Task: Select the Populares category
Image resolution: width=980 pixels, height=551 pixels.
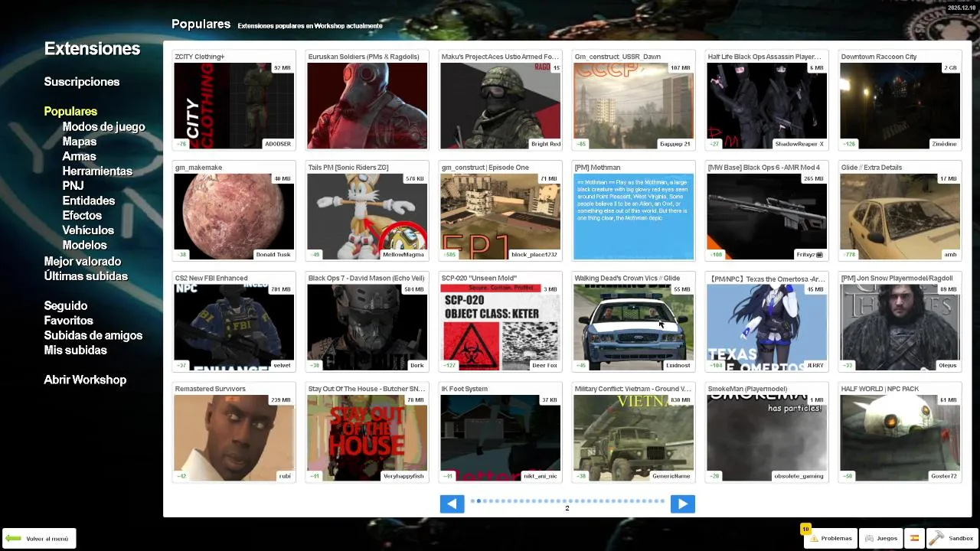Action: click(x=70, y=112)
